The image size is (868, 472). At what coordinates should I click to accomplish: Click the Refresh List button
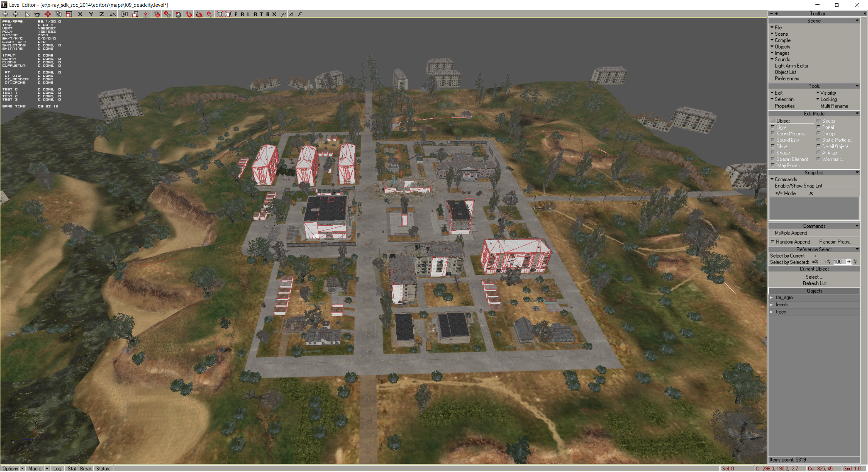click(814, 283)
